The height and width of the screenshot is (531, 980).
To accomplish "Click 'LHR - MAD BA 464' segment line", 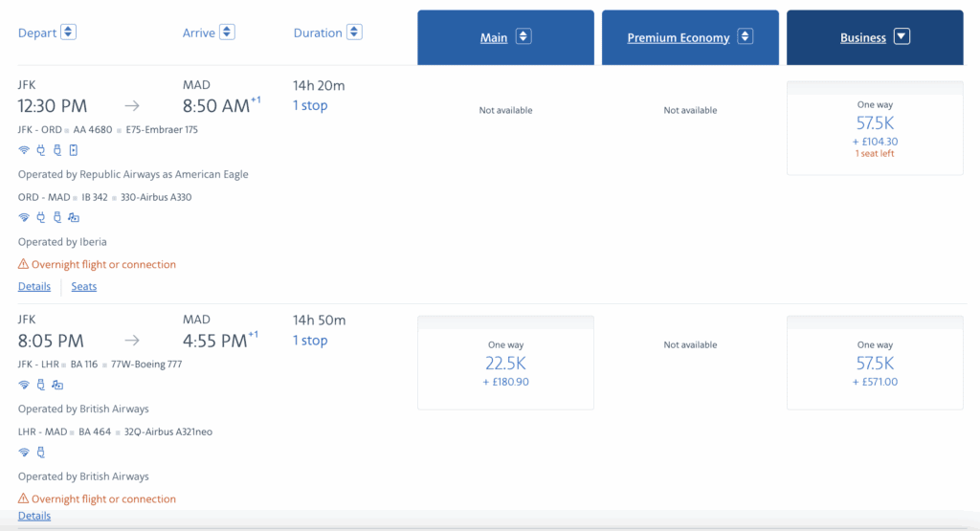I will click(115, 431).
